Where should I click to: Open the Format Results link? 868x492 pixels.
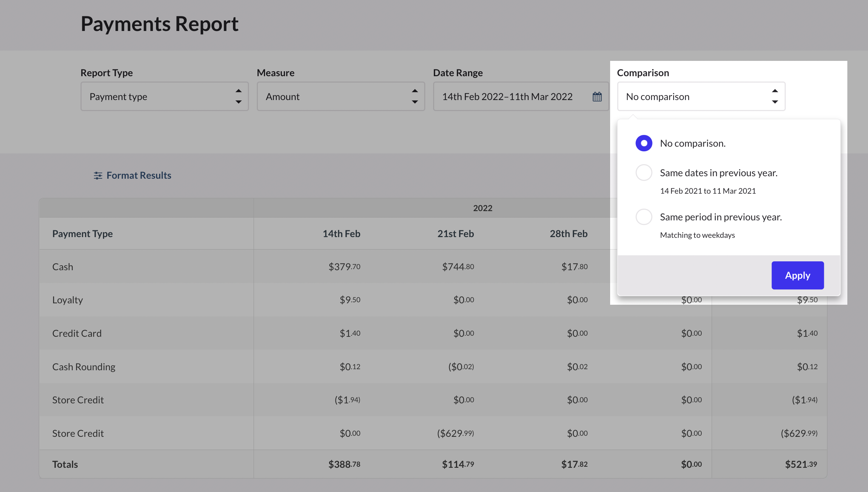pos(139,176)
